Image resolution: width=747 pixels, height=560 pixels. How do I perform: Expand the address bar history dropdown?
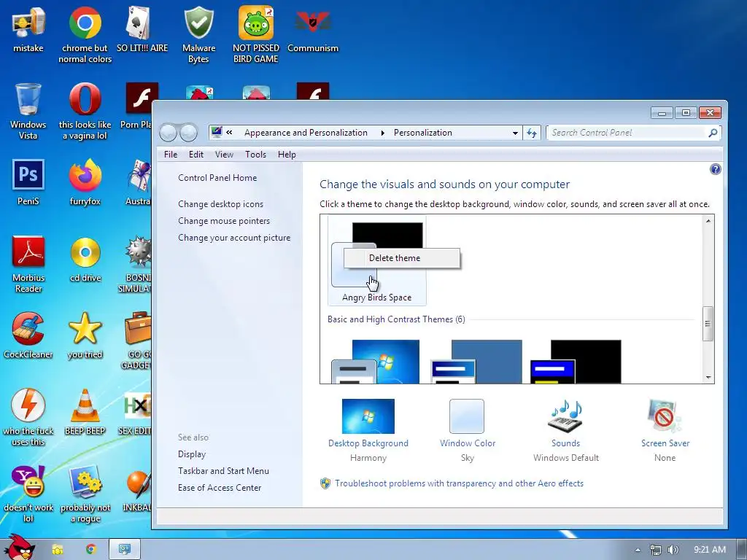click(515, 133)
